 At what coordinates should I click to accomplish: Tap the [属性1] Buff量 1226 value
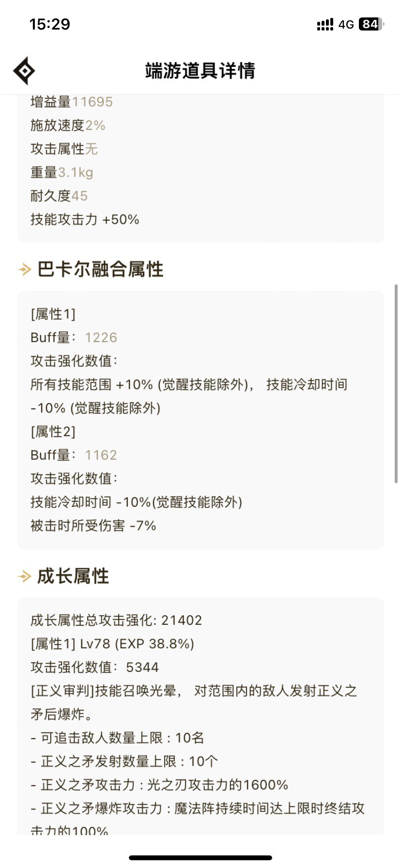pyautogui.click(x=101, y=338)
